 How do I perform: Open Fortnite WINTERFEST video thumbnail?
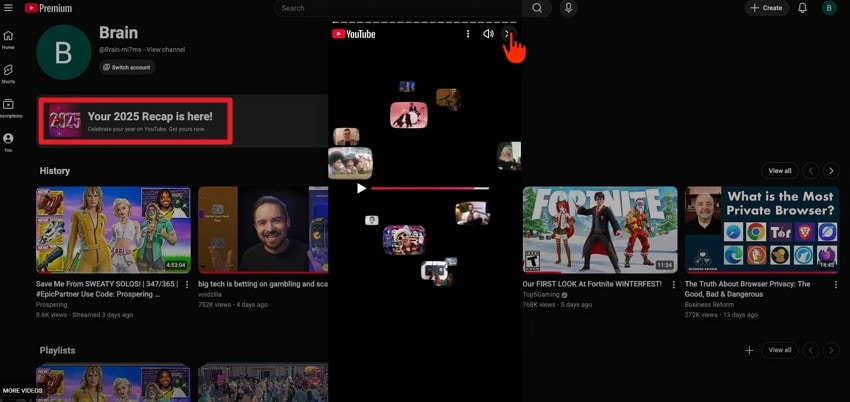click(x=600, y=230)
